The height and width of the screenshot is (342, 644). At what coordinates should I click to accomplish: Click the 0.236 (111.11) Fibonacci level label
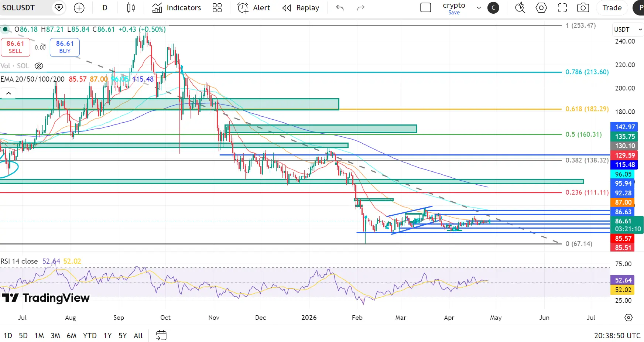pos(587,192)
